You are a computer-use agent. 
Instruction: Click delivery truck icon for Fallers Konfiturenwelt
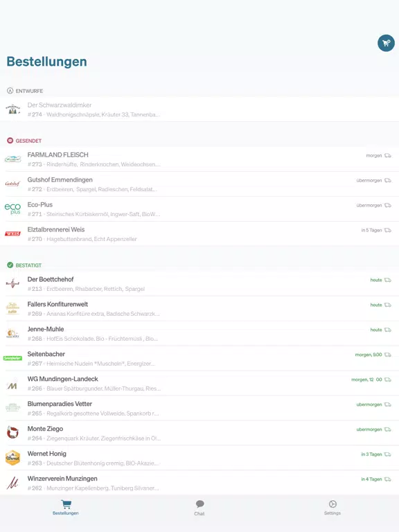coord(388,305)
